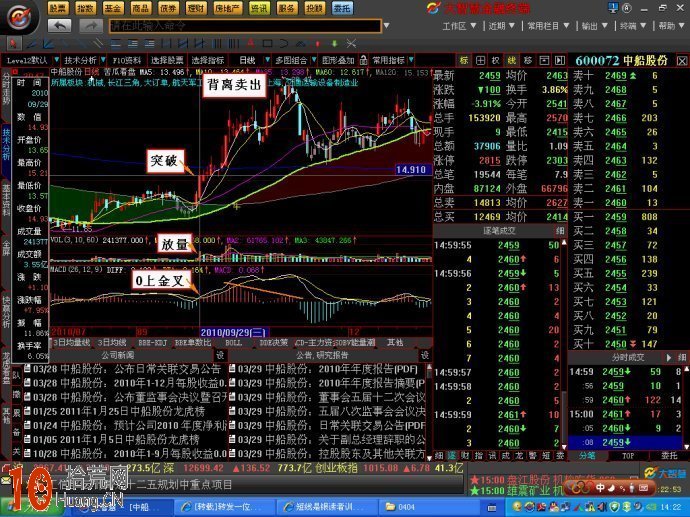690x517 pixels.
Task: Click the 分时成交 panel play arrow
Action: point(669,358)
